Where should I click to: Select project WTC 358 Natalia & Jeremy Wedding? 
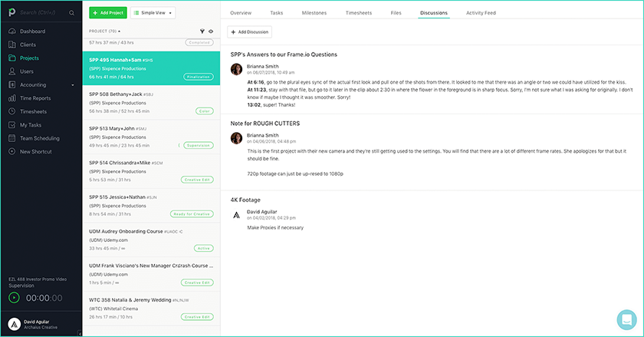pyautogui.click(x=151, y=308)
